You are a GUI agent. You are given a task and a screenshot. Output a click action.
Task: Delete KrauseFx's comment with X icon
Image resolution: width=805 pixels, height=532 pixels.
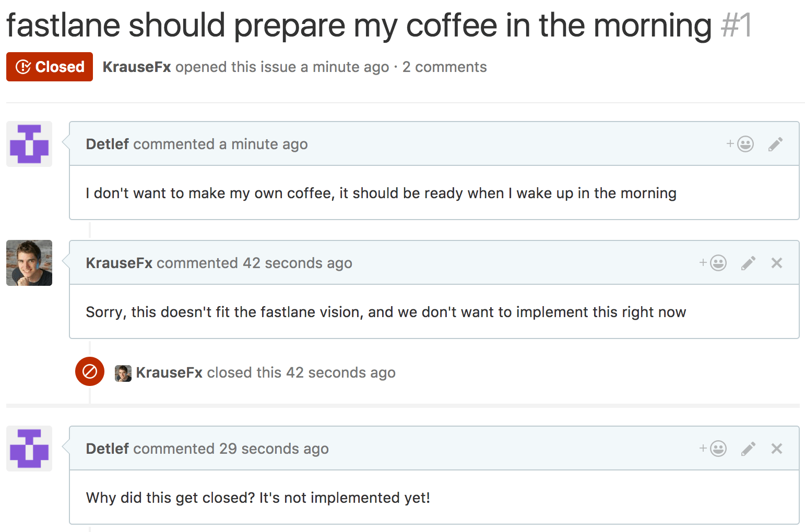(777, 263)
